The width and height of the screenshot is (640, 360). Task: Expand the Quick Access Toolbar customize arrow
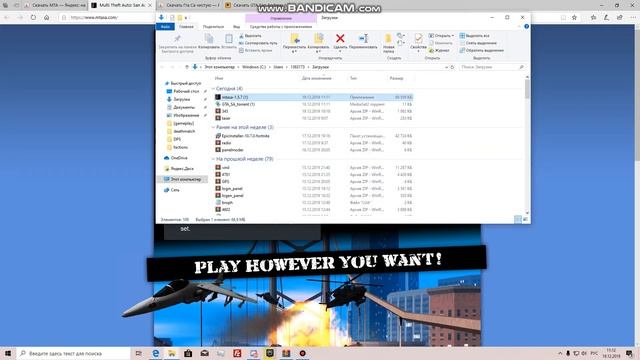[186, 18]
